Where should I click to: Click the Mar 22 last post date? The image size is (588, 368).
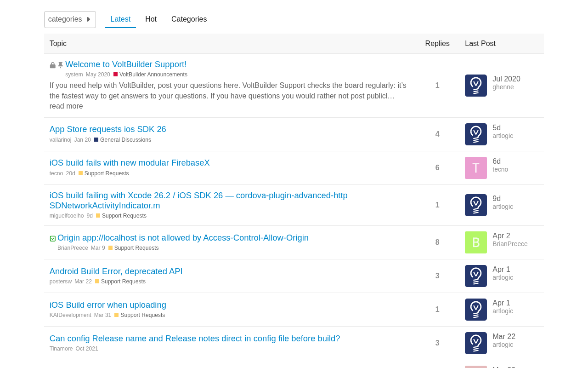coord(504,337)
